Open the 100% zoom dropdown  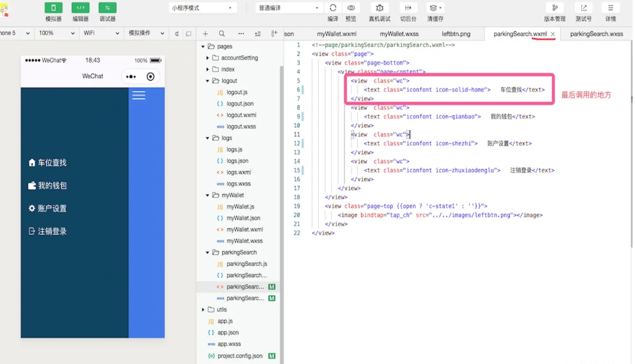coord(57,33)
